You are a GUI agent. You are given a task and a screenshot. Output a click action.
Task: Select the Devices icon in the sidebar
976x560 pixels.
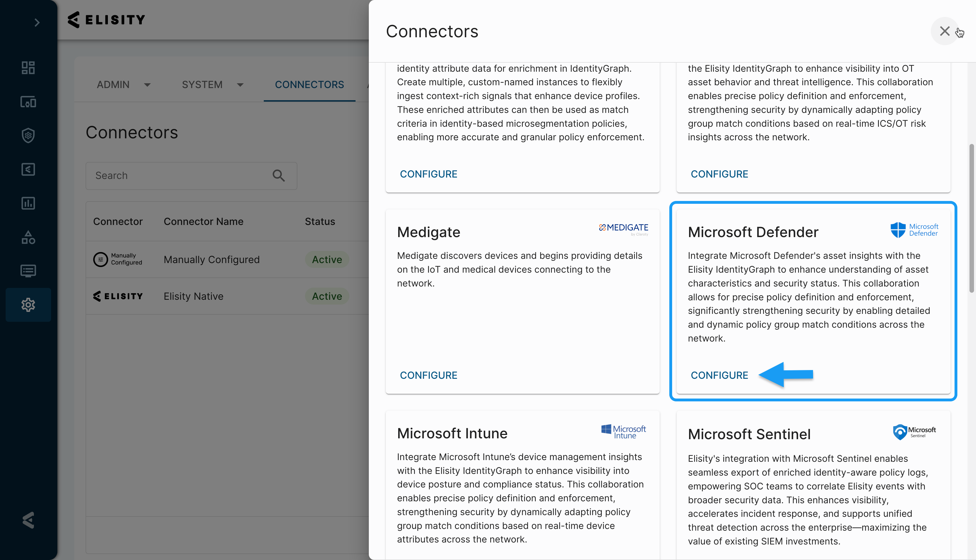(x=28, y=102)
